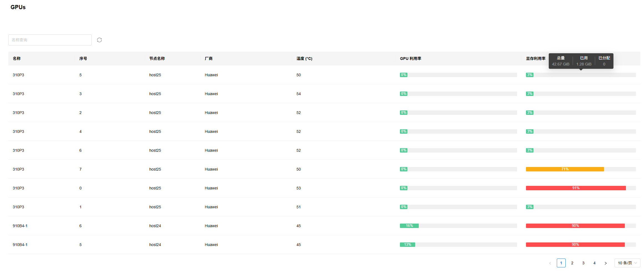Click the 91% red memory usage bar

[576, 188]
